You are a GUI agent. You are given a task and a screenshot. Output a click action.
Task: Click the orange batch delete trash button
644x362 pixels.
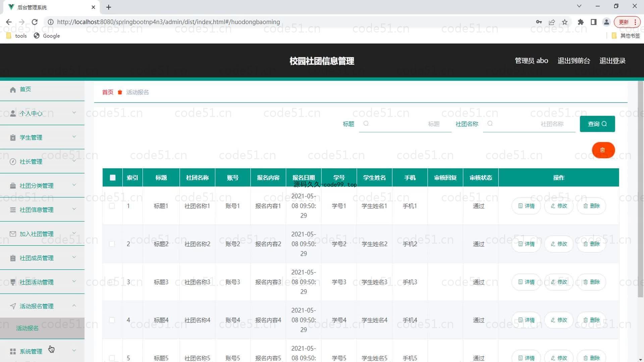pos(603,150)
